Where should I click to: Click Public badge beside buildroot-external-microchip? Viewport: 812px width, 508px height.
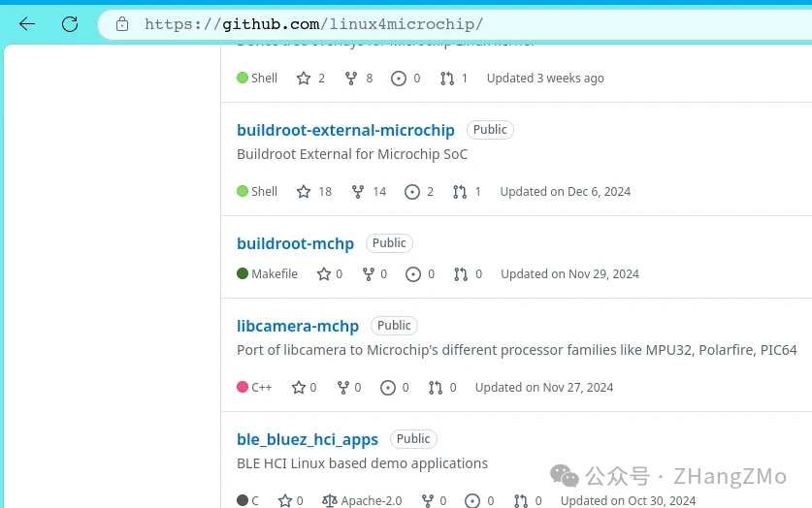pyautogui.click(x=490, y=129)
